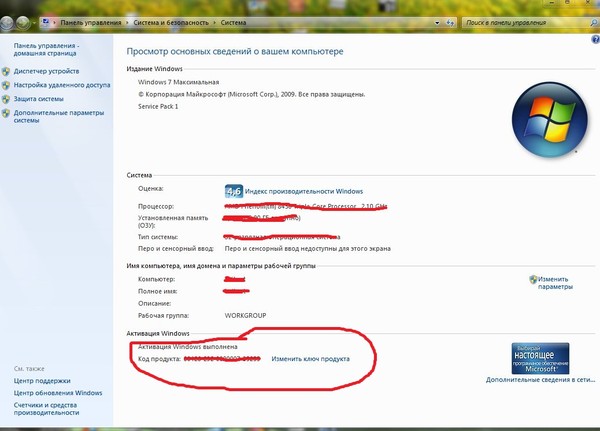Click the 'WORKGROUP' workgroup value
This screenshot has width=600, height=431.
tap(245, 315)
